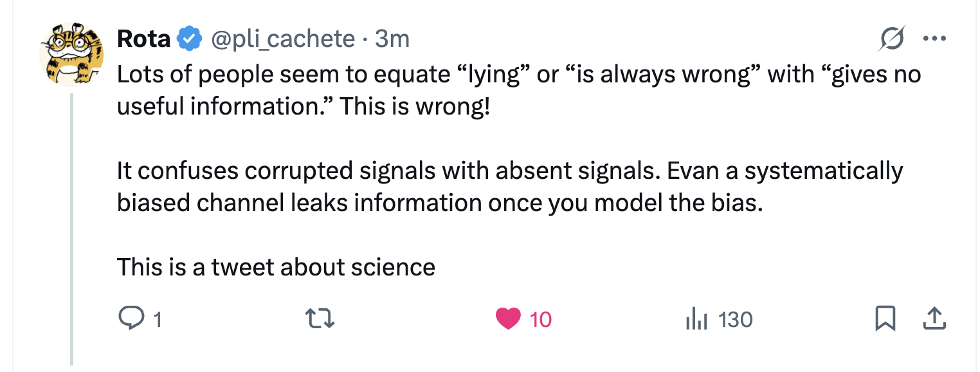Click the like count number 10
Viewport: 980px width, 372px height.
point(541,319)
